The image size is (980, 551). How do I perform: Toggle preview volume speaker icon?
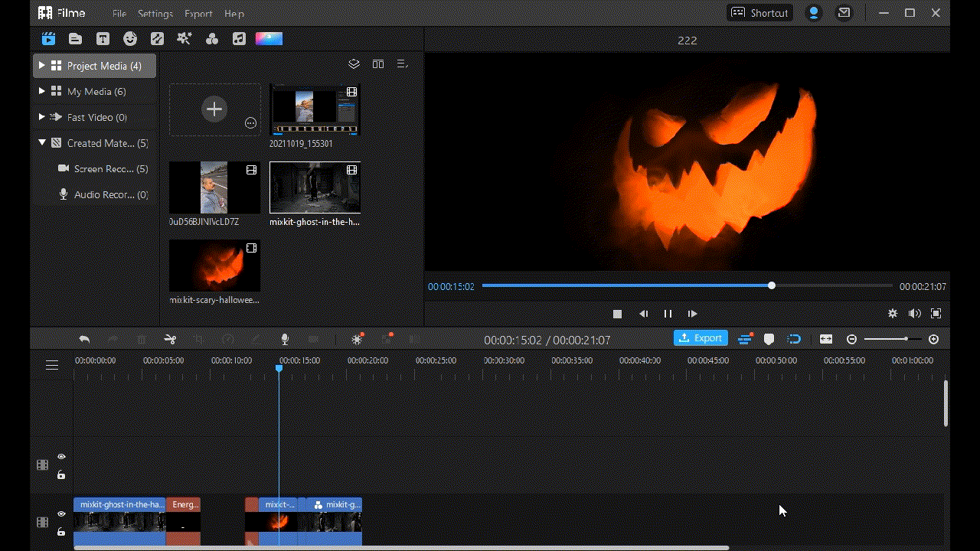click(x=914, y=313)
